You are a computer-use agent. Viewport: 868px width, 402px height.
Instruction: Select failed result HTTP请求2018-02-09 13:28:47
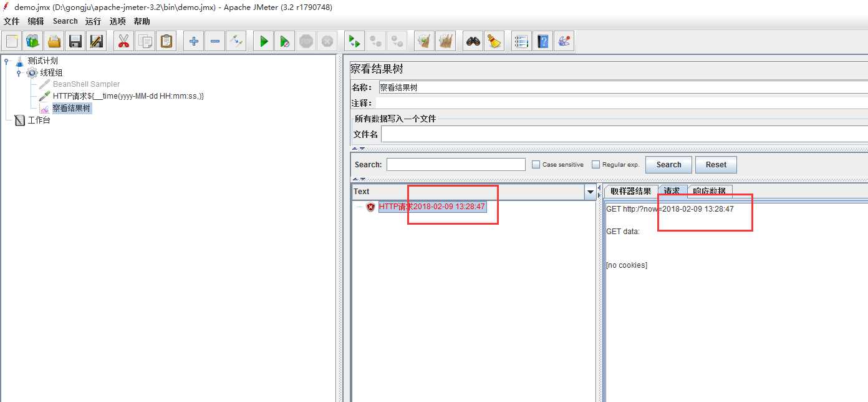point(432,207)
